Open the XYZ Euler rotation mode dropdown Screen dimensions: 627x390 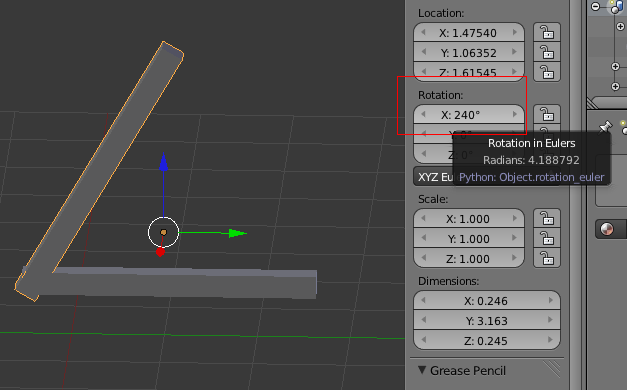point(433,177)
